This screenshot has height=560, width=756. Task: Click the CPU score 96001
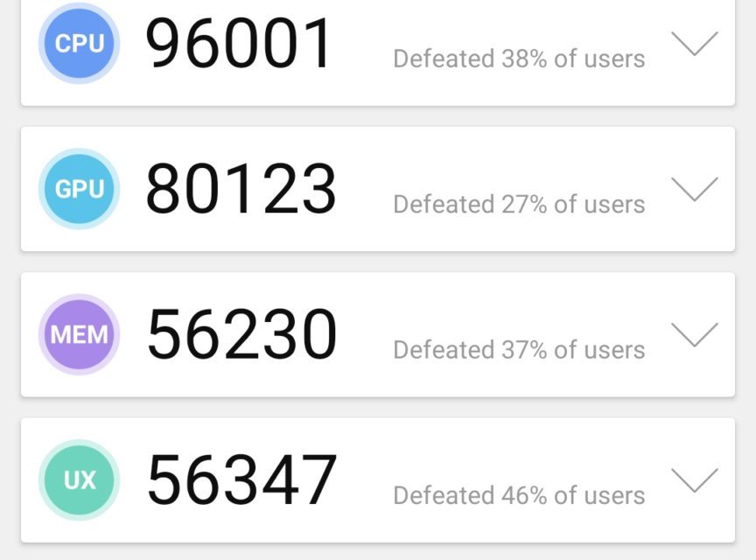(239, 44)
